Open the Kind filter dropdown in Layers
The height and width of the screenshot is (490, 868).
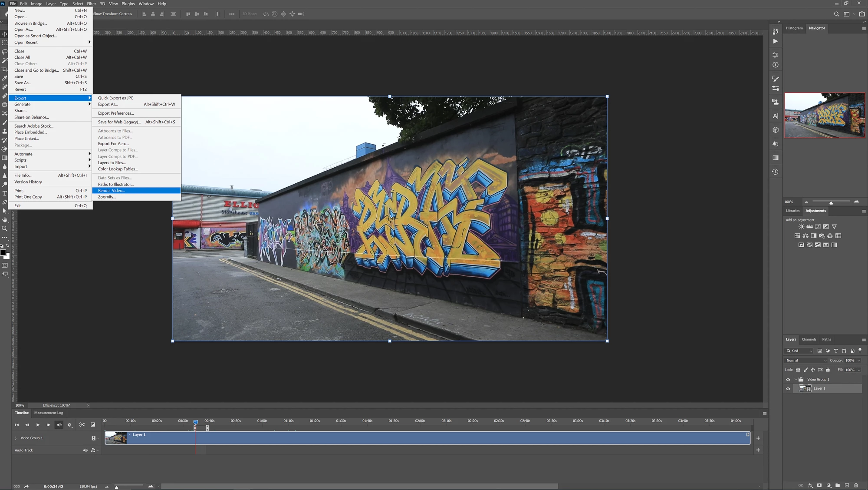[799, 351]
